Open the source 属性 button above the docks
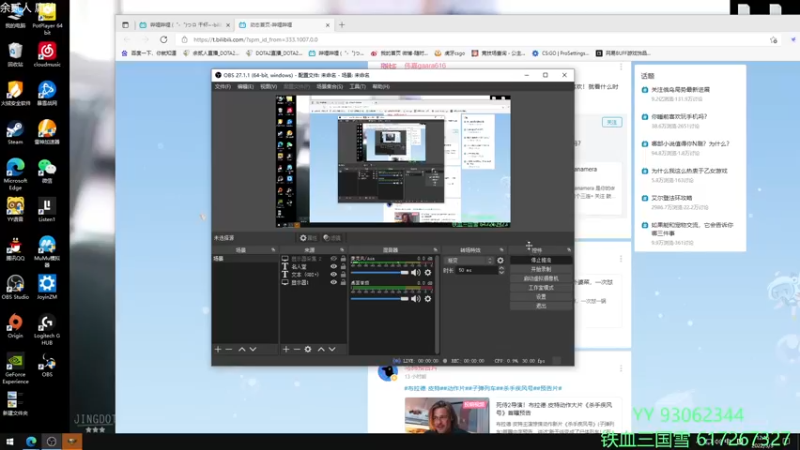The image size is (800, 450). tap(308, 238)
